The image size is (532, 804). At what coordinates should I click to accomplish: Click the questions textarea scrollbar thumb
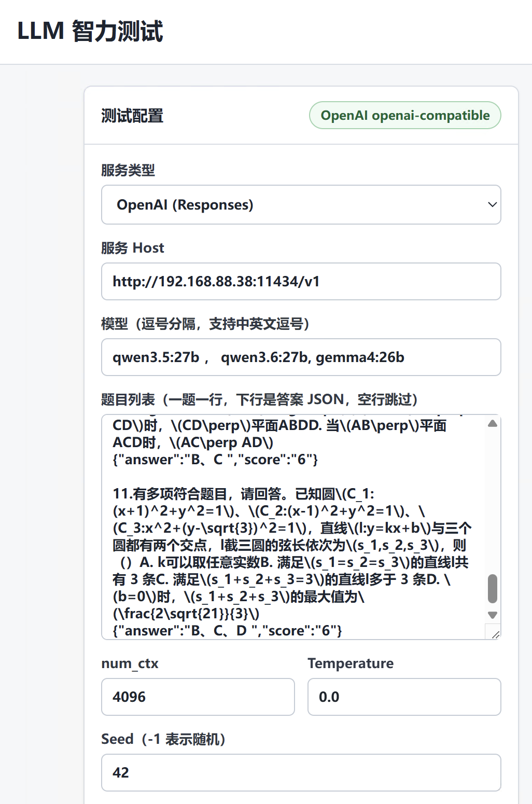[493, 589]
